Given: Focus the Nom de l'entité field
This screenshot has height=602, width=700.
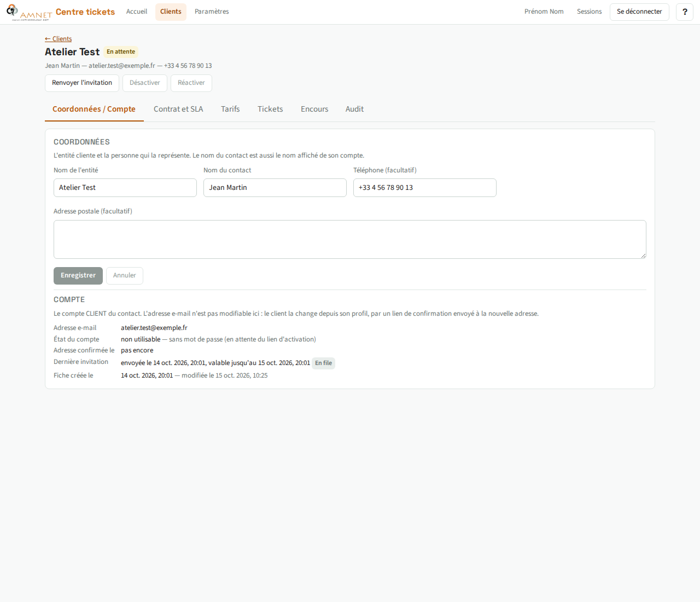Looking at the screenshot, I should coord(125,188).
